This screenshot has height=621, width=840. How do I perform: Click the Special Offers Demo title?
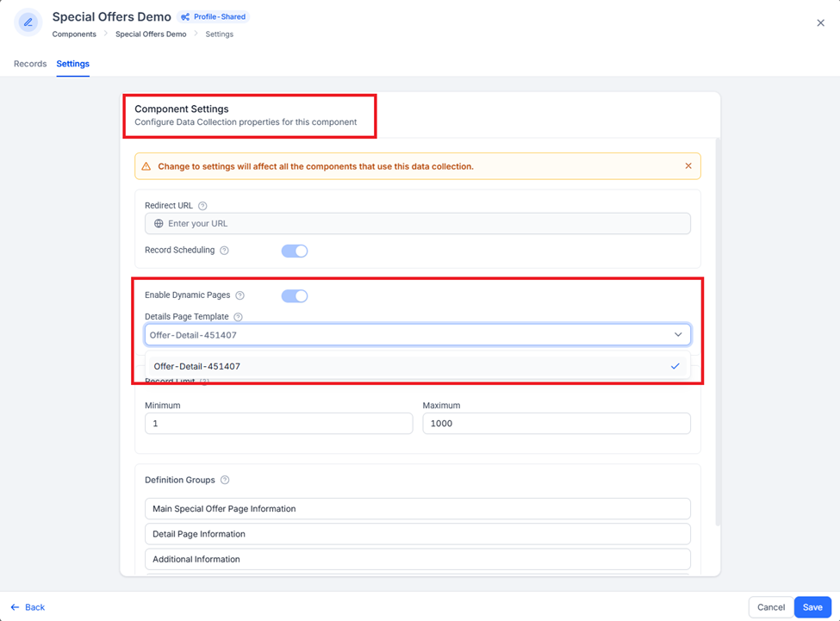pyautogui.click(x=111, y=16)
